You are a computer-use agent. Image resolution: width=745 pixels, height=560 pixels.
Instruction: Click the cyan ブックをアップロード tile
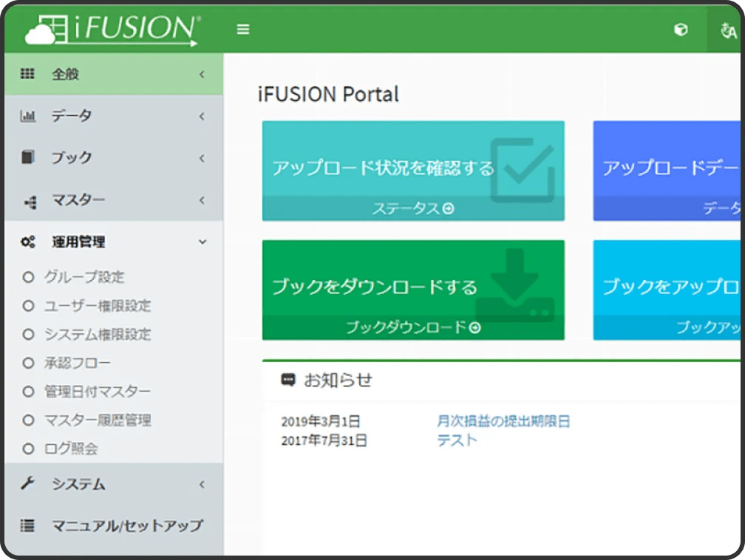click(x=667, y=290)
